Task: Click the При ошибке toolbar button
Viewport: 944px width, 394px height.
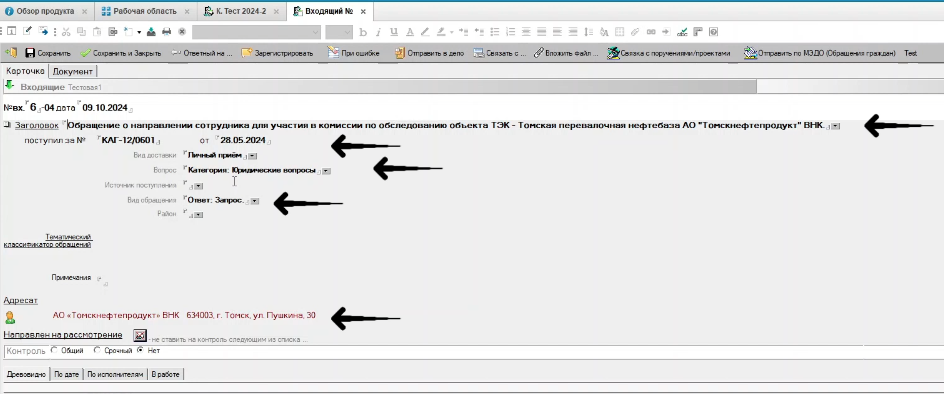Action: (353, 53)
